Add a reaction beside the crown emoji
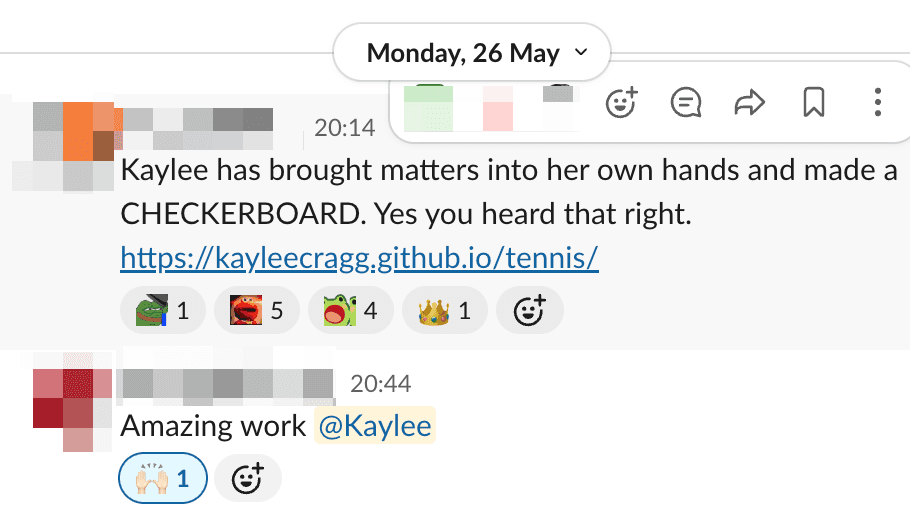Screen dimensions: 910x532 [529, 312]
